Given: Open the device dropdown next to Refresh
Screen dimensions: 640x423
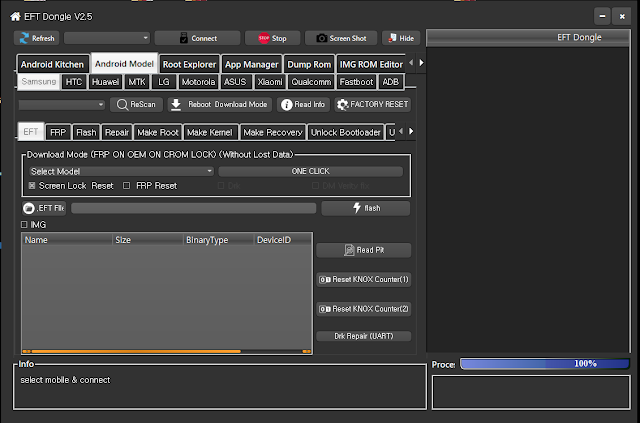Looking at the screenshot, I should pos(107,38).
